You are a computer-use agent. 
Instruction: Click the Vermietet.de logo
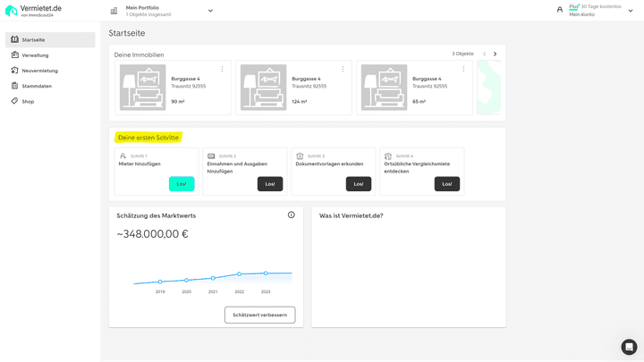[33, 11]
